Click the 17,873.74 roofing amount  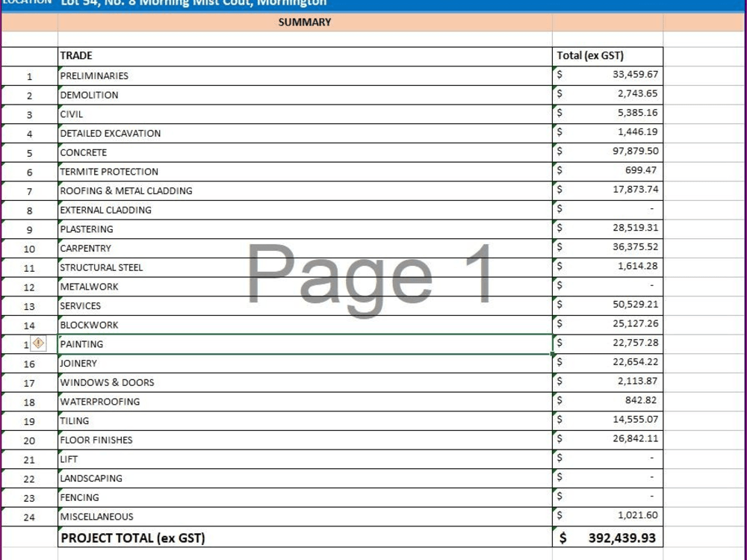pos(635,189)
